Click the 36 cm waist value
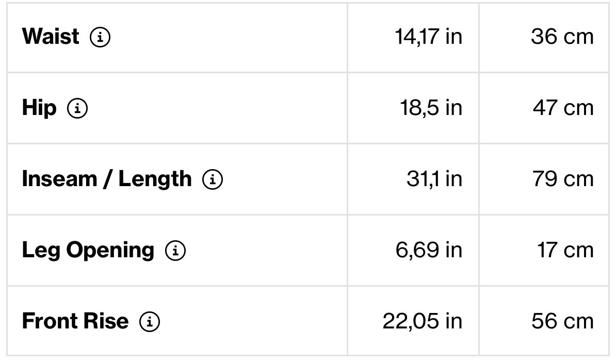Screen dimensions: 616x364 pos(562,37)
